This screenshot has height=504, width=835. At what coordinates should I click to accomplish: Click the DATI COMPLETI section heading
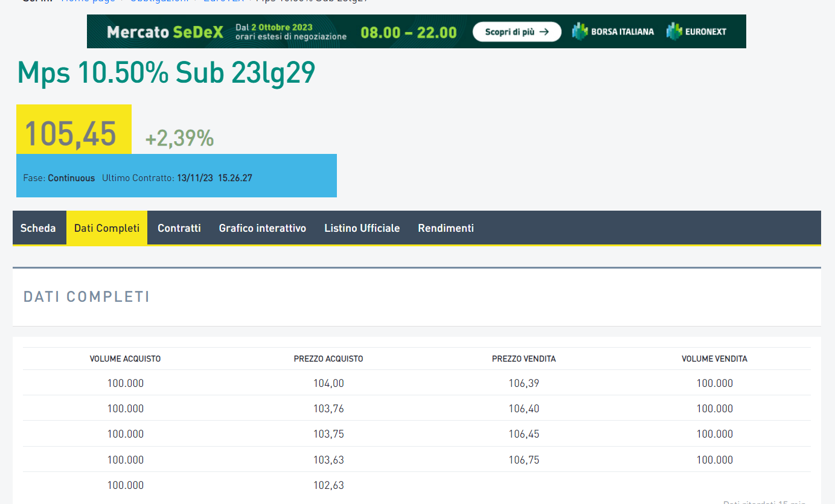[x=86, y=296]
